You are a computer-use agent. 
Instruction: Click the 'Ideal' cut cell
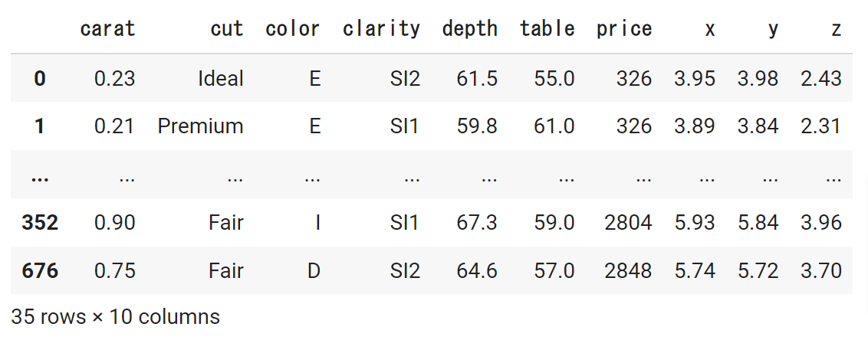tap(220, 78)
